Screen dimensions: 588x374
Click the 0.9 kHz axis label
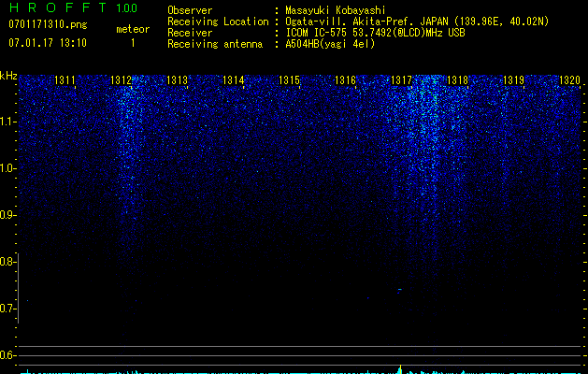pos(7,215)
